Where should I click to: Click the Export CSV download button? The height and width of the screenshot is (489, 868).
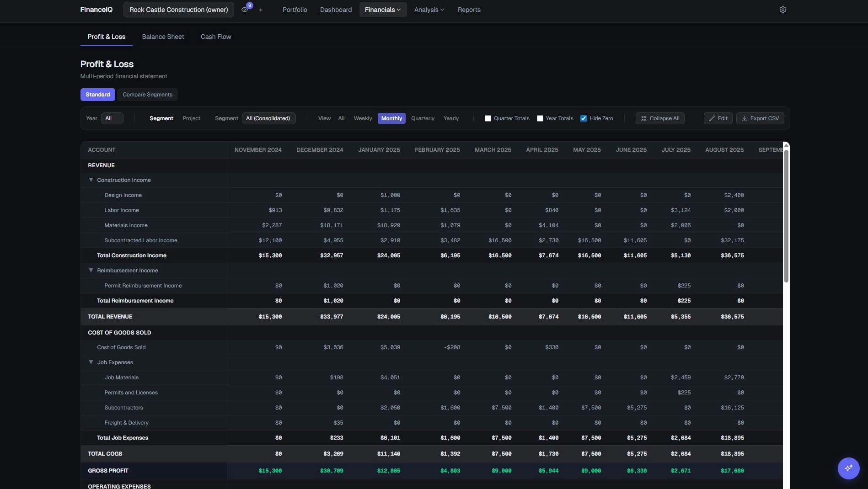(x=760, y=118)
